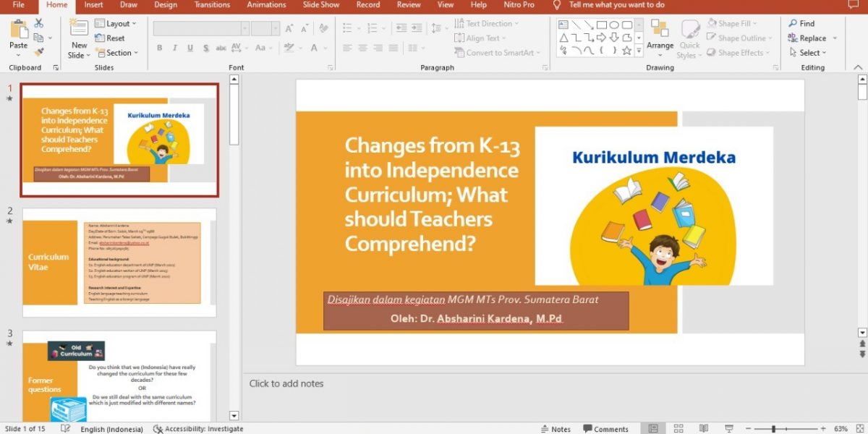Switch to the Design tab
The width and height of the screenshot is (868, 434).
point(166,4)
